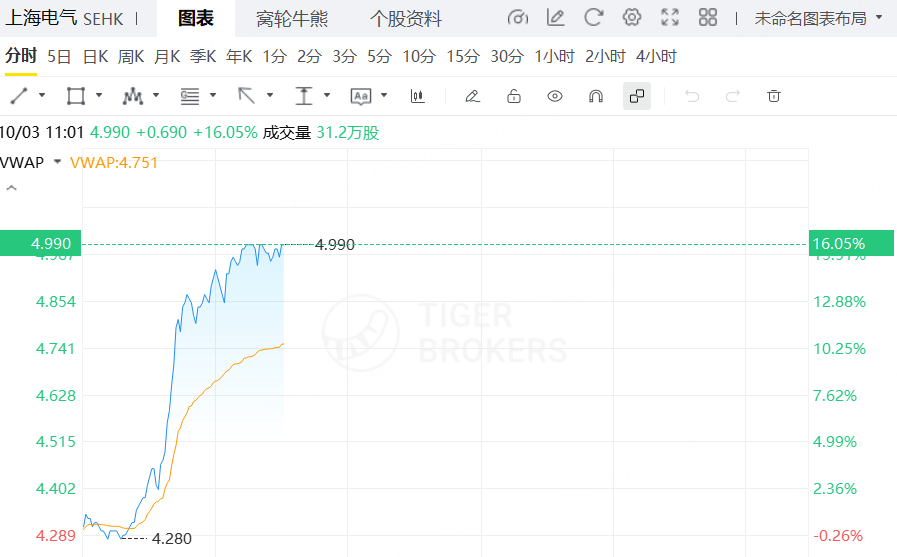The image size is (897, 557).
Task: Select the 2分 interval
Action: pos(309,57)
